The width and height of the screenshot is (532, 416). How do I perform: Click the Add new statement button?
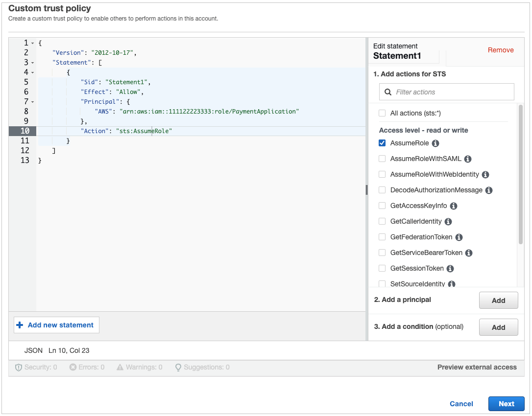[x=56, y=325]
